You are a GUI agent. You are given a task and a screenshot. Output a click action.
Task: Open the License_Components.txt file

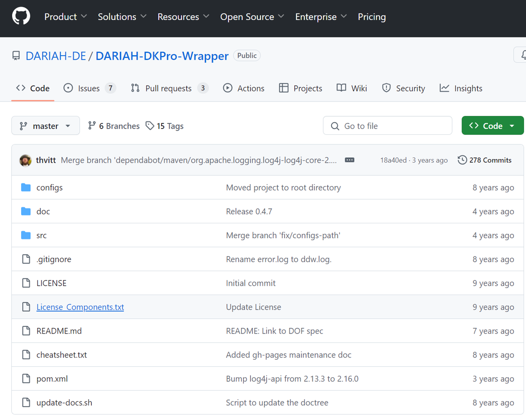point(80,307)
